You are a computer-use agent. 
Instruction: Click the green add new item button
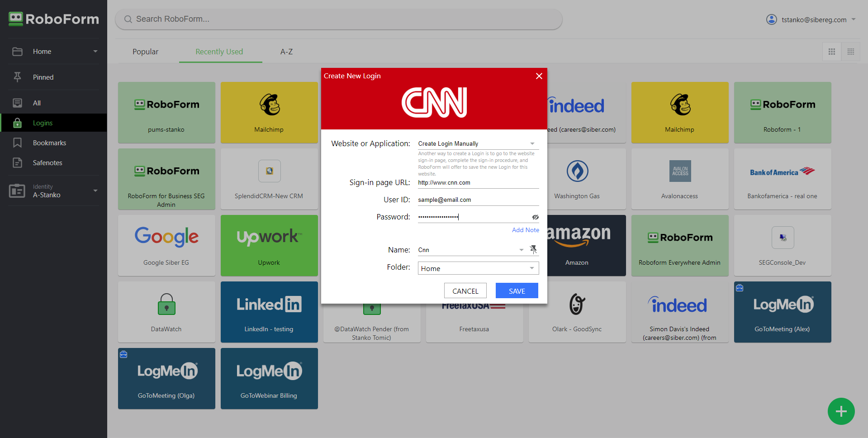840,411
